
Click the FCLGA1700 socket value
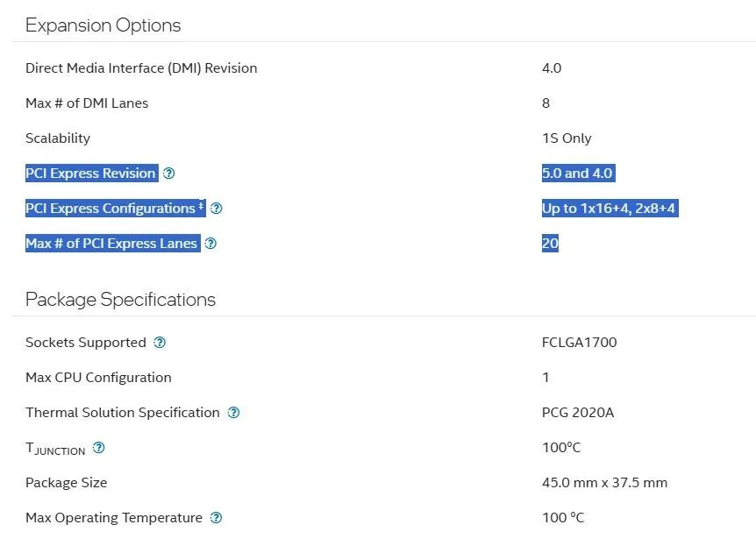[579, 343]
